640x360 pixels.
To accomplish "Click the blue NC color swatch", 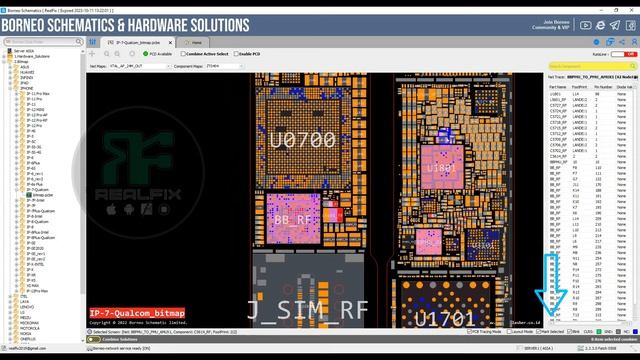I will 635,332.
